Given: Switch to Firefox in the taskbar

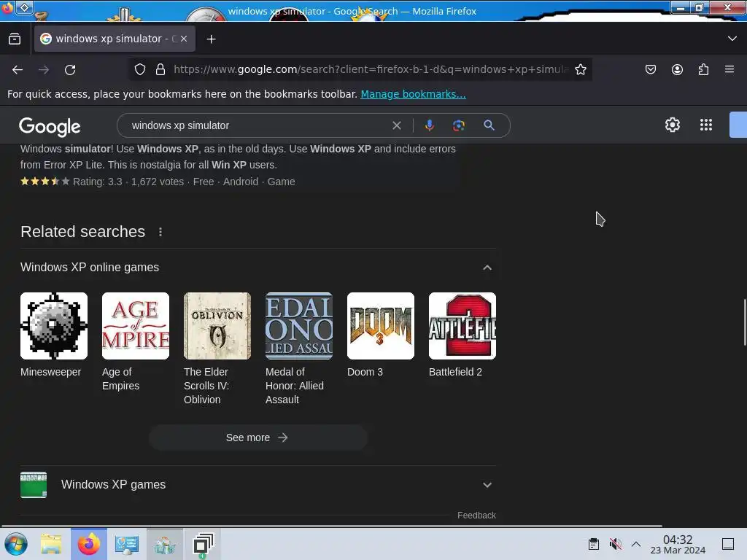Looking at the screenshot, I should pyautogui.click(x=89, y=544).
